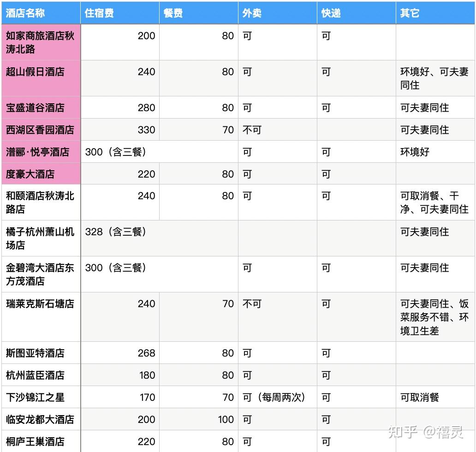Select the 可取消餐、干净、可夫妻同住 remark cell
This screenshot has width=476, height=452.
pos(435,202)
